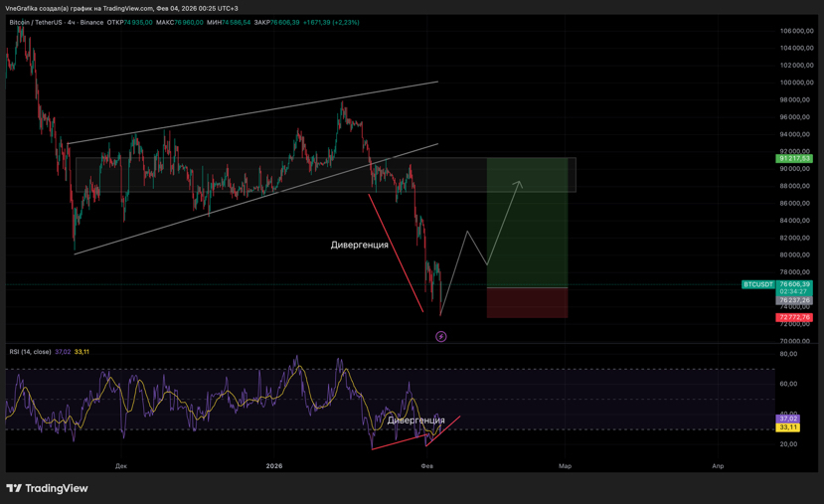Click the 2026 label on the time axis
The image size is (824, 504).
pyautogui.click(x=274, y=466)
